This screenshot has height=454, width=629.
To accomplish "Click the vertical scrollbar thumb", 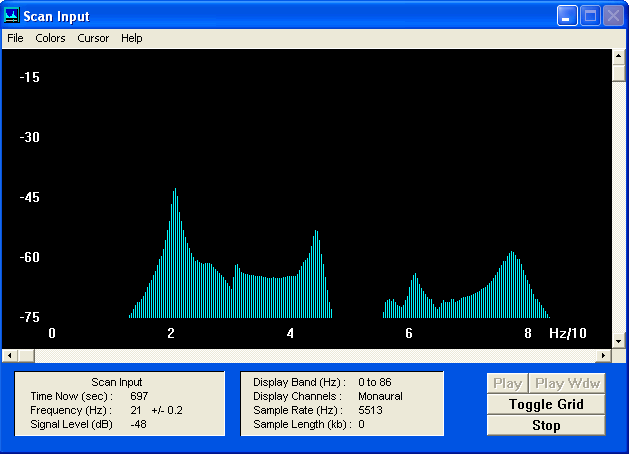I will coord(618,73).
